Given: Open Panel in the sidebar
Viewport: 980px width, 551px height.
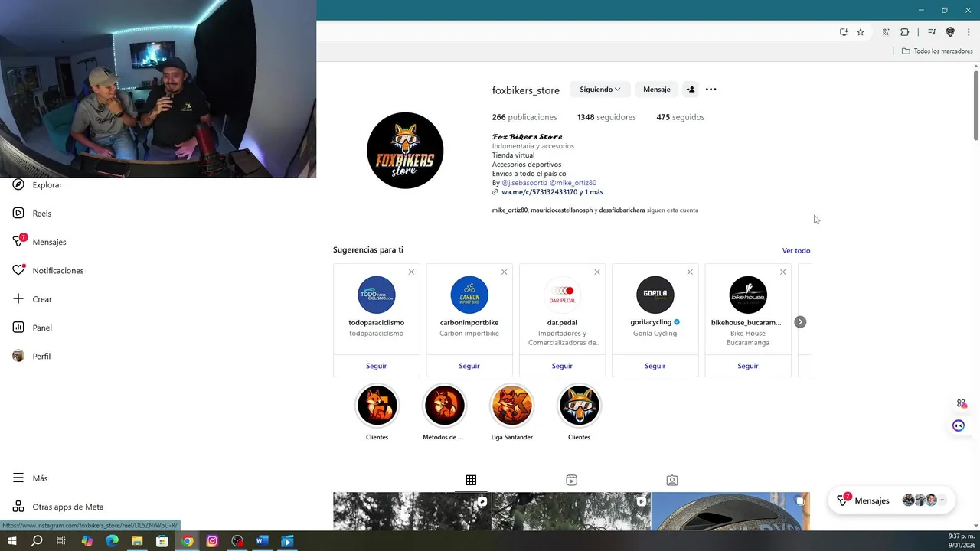Looking at the screenshot, I should coord(32,328).
